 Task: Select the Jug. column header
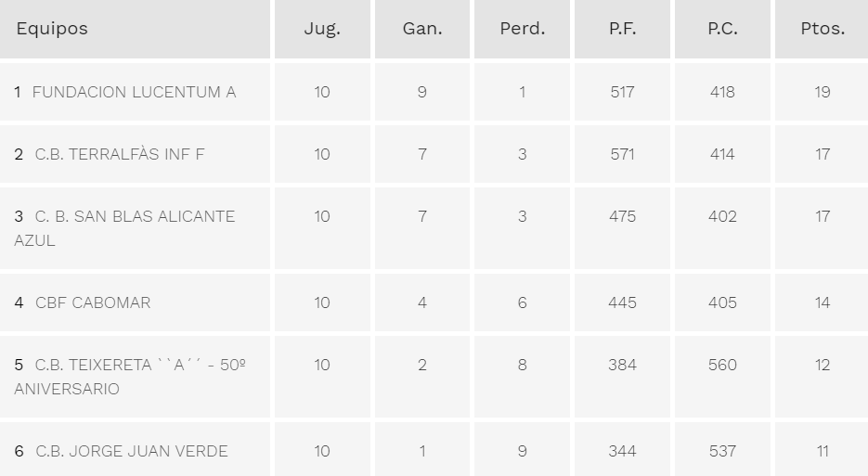point(322,29)
